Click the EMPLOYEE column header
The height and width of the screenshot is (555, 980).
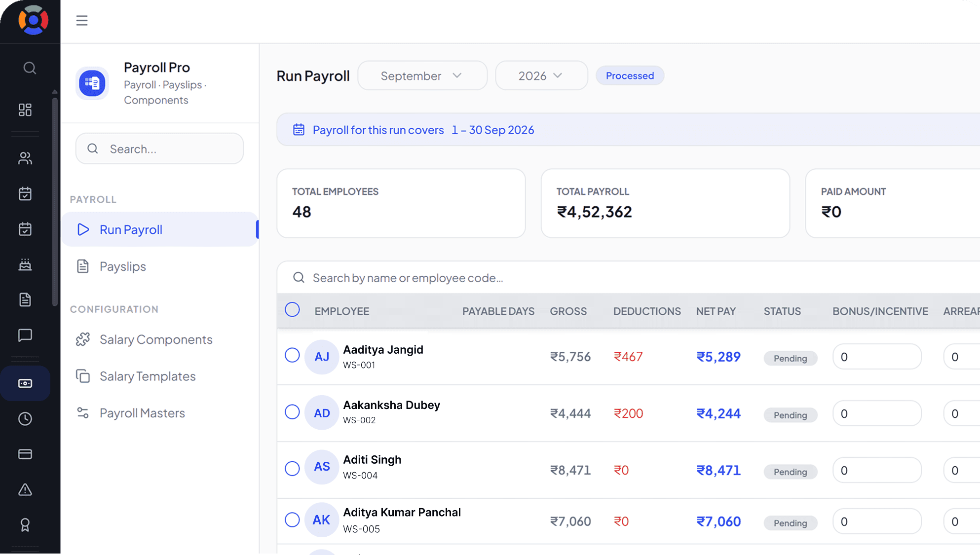tap(342, 311)
